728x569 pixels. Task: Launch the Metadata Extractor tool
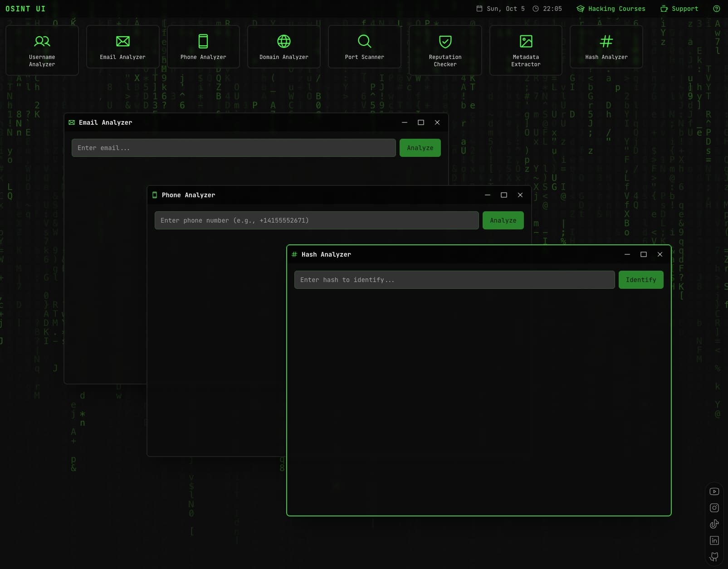coord(526,50)
